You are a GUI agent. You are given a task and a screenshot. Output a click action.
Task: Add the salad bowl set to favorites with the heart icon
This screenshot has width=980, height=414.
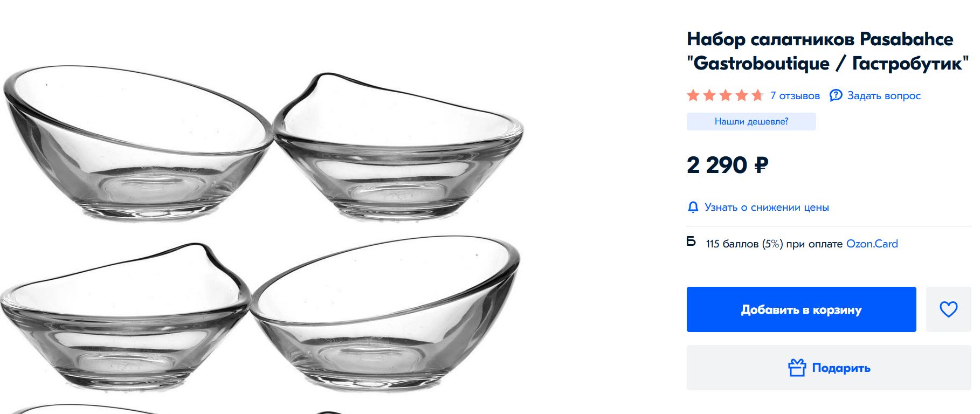(948, 309)
